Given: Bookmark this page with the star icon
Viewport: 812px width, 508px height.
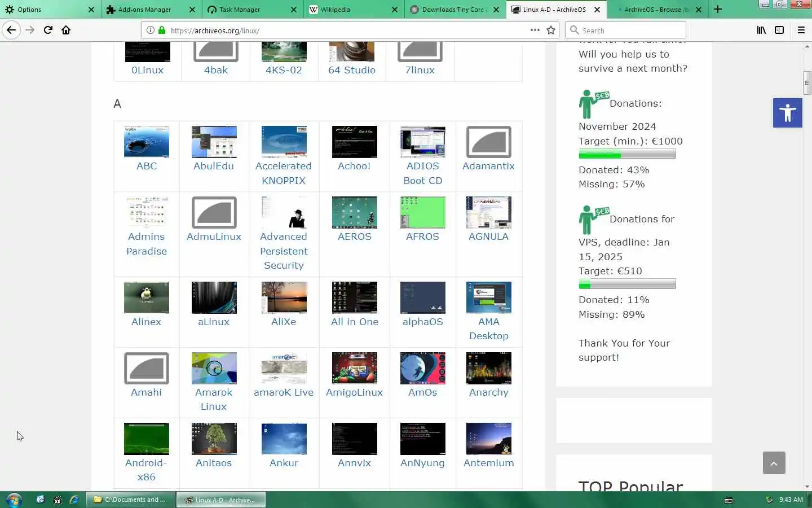Looking at the screenshot, I should (x=551, y=30).
